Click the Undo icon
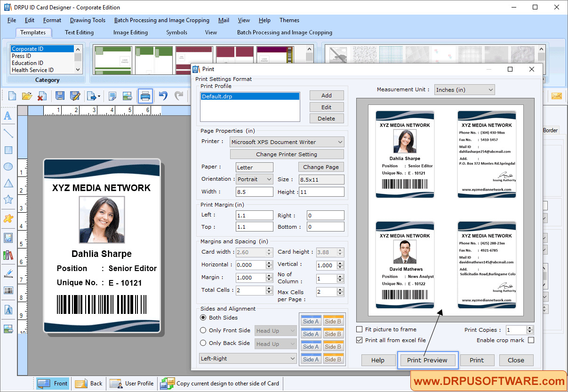The height and width of the screenshot is (392, 568). pyautogui.click(x=162, y=96)
